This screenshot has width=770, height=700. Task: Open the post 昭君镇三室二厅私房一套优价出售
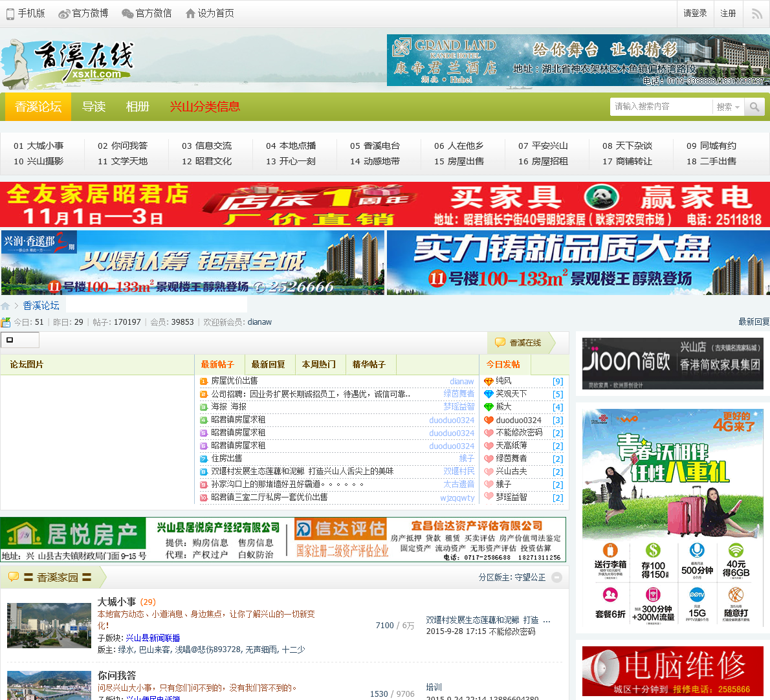269,497
